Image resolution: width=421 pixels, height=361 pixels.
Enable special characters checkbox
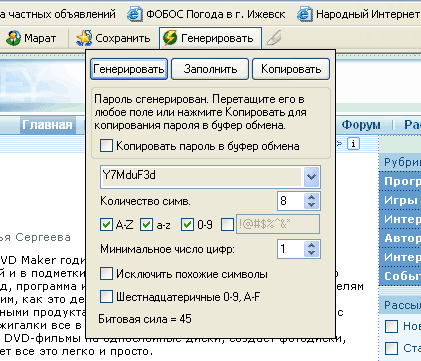[227, 225]
